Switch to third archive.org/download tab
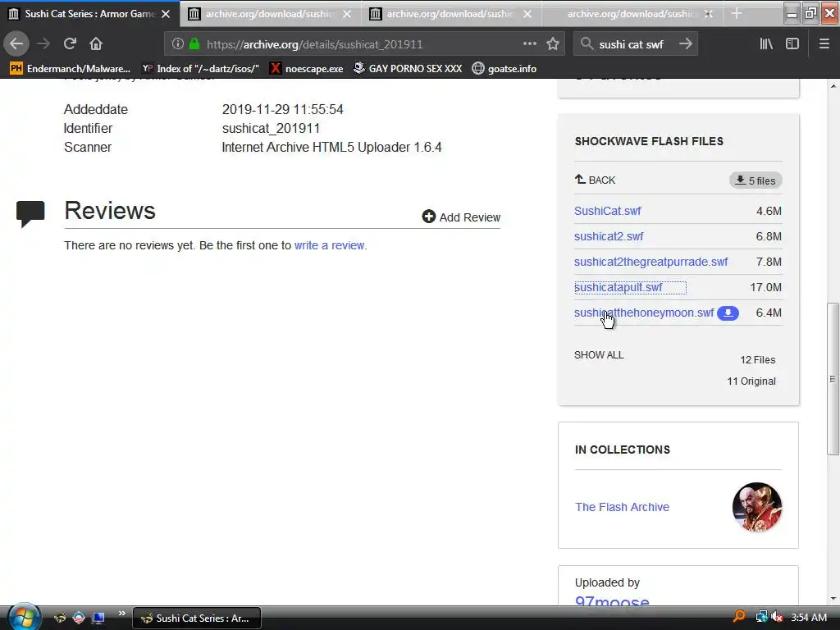This screenshot has height=630, width=840. tap(451, 14)
